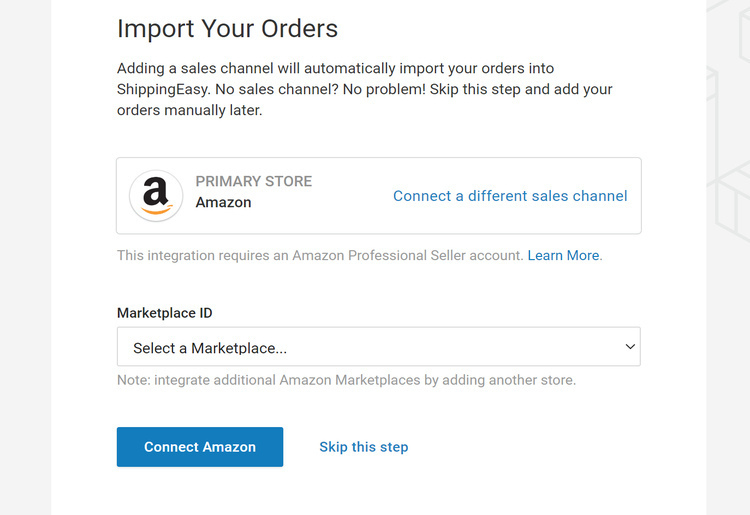
Task: Open the Learn More link
Action: point(564,256)
